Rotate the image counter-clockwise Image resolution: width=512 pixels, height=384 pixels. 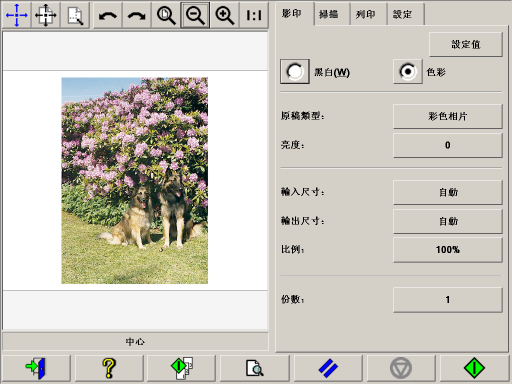pos(108,15)
